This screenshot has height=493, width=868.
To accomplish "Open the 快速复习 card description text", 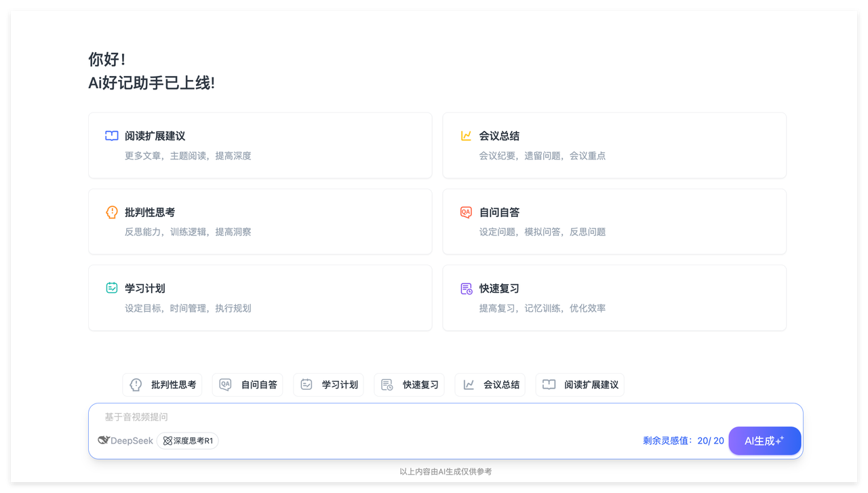I will coord(542,308).
